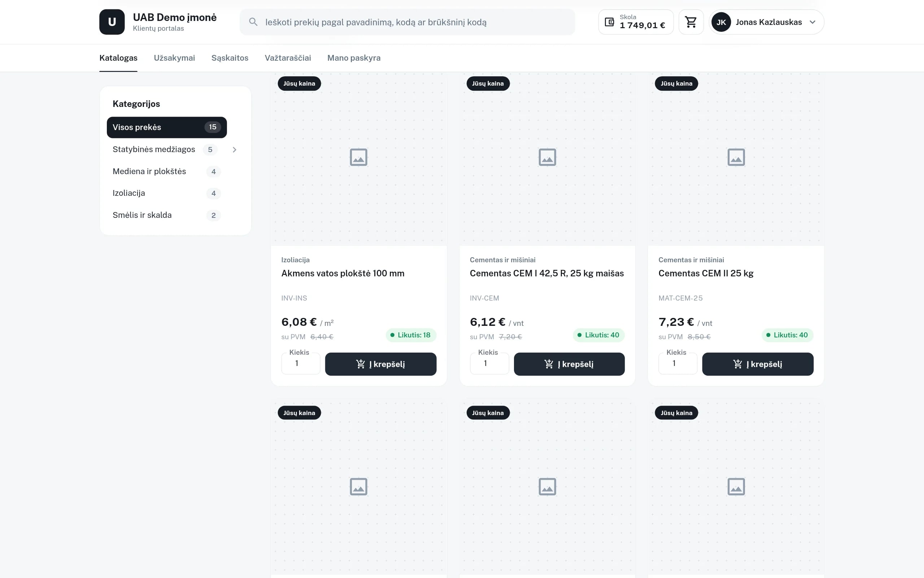Select the Visos prekės category
The image size is (924, 578).
[x=167, y=127]
